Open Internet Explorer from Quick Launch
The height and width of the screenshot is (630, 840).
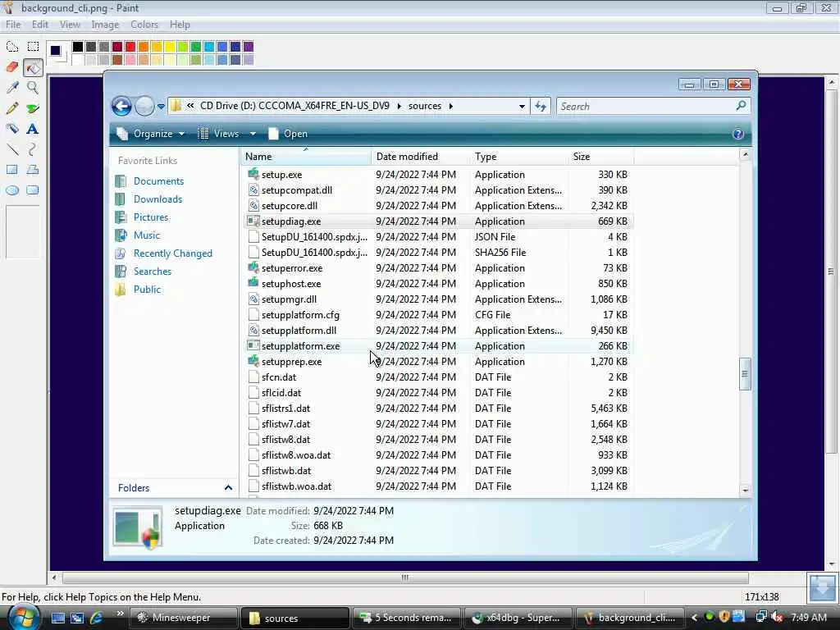point(97,618)
